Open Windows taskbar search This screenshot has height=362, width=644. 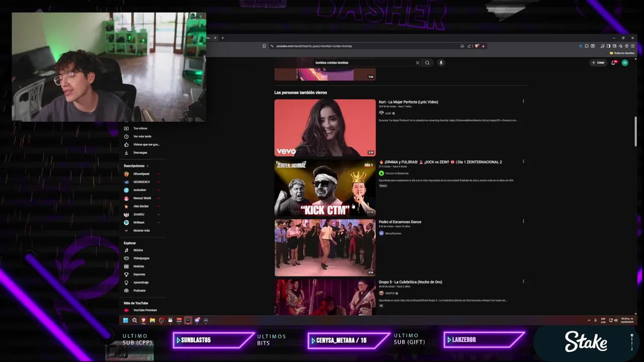134,320
